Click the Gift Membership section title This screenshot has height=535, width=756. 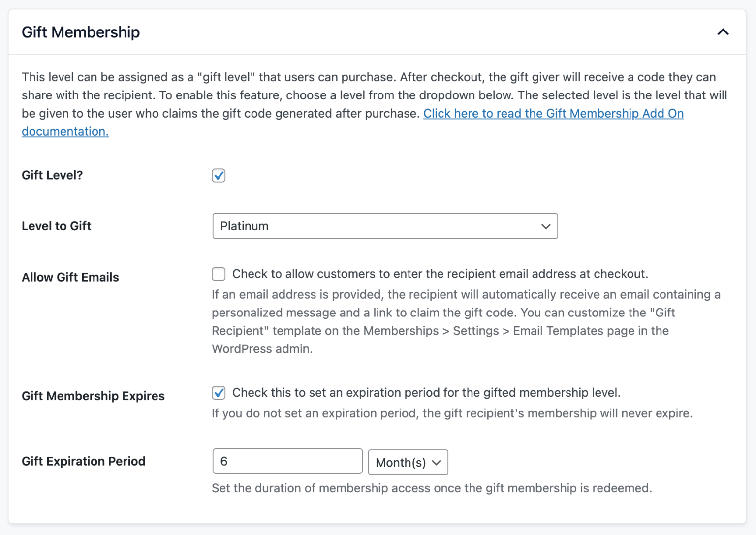coord(80,31)
